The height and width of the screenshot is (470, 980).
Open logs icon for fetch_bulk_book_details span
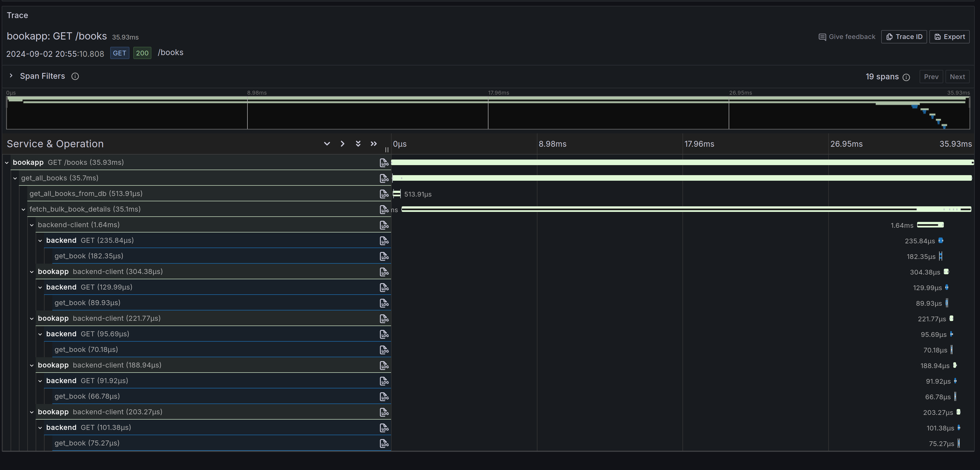click(384, 210)
